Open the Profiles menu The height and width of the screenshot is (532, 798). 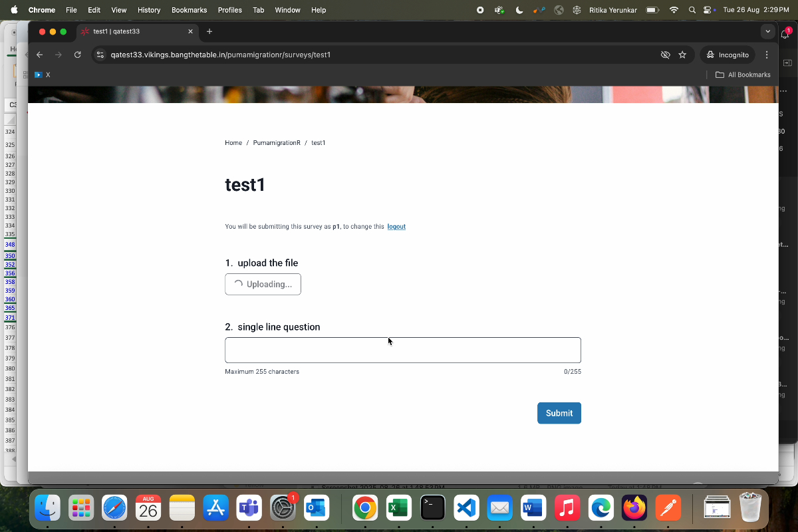tap(230, 10)
